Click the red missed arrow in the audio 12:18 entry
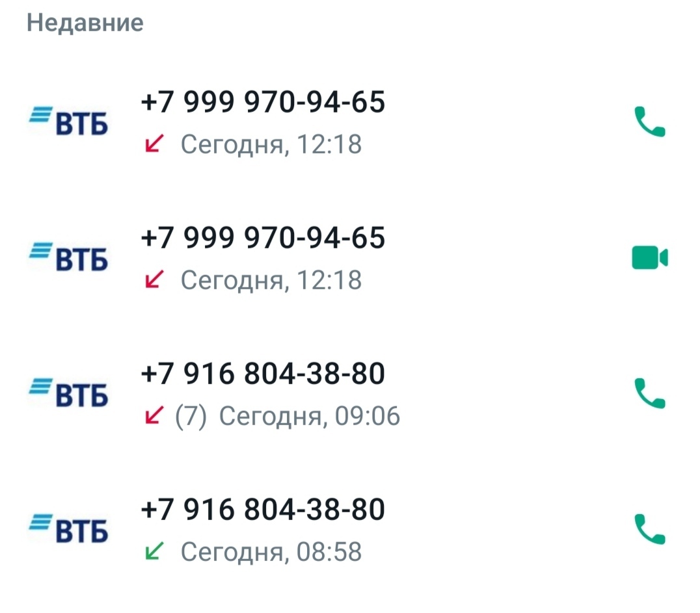This screenshot has height=613, width=700. tap(153, 144)
